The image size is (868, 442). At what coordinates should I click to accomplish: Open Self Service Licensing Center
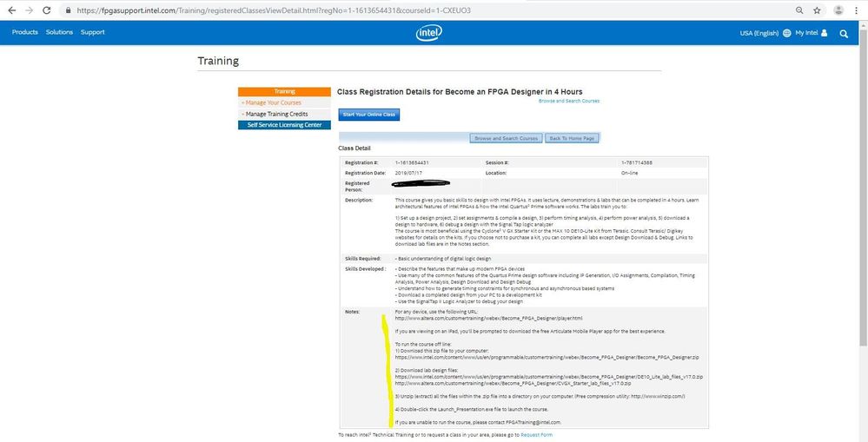[284, 125]
